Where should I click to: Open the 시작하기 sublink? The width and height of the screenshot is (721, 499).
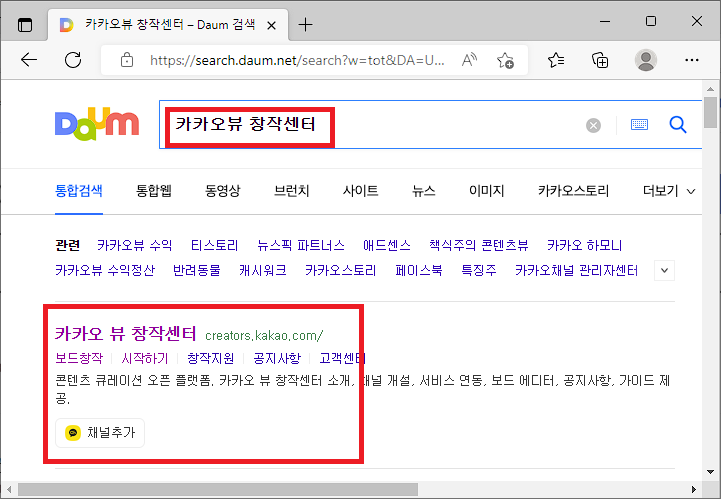coord(145,358)
